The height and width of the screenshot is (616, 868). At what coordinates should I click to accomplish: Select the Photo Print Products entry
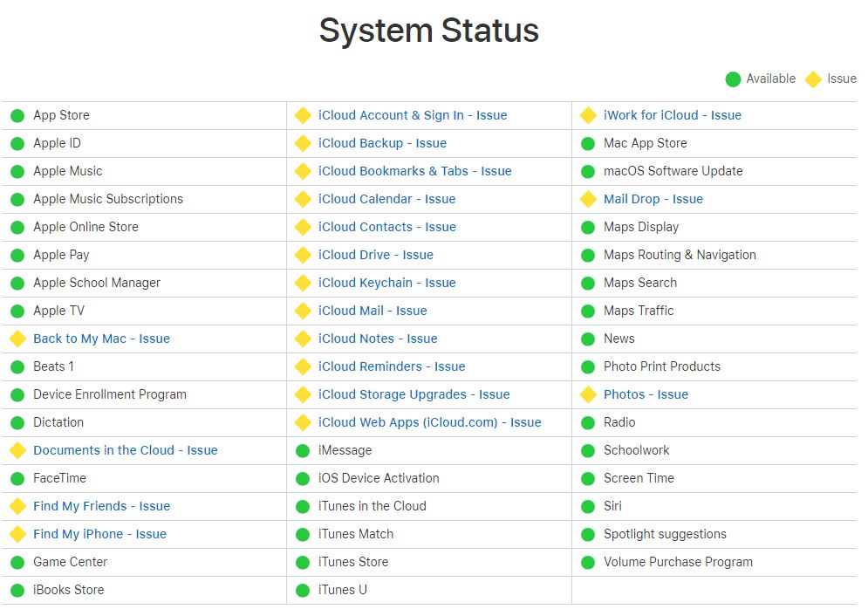662,366
